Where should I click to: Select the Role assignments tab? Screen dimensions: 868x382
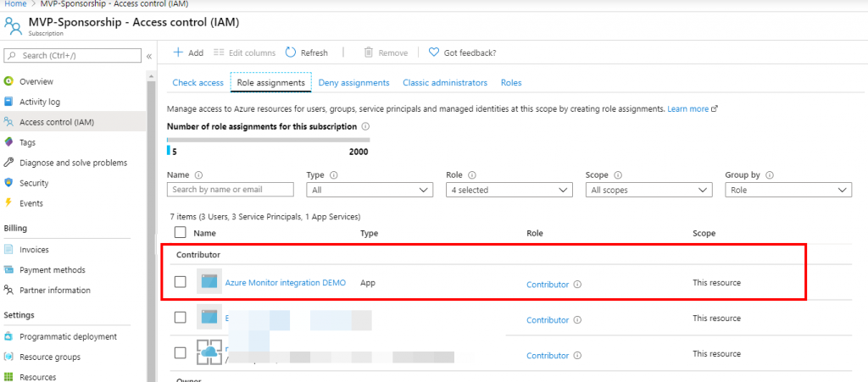271,82
